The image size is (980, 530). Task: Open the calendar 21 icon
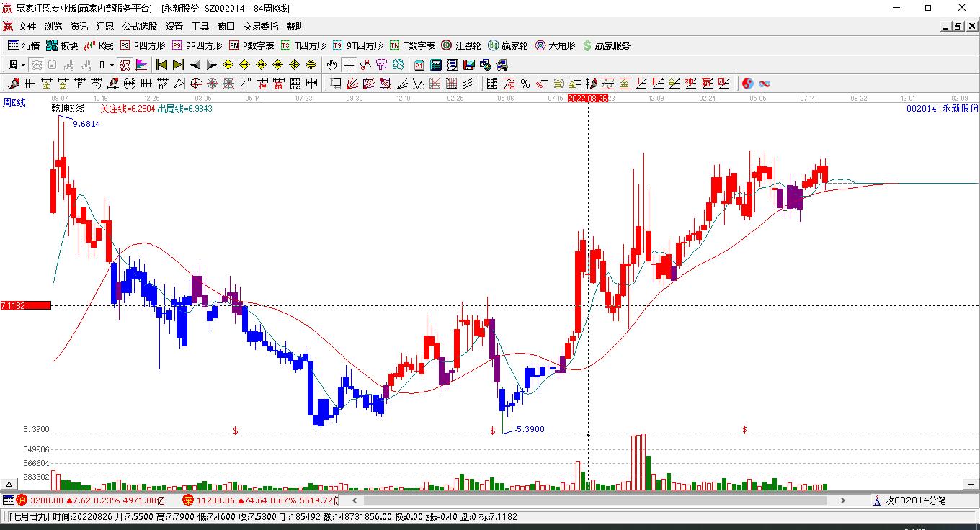click(x=419, y=65)
